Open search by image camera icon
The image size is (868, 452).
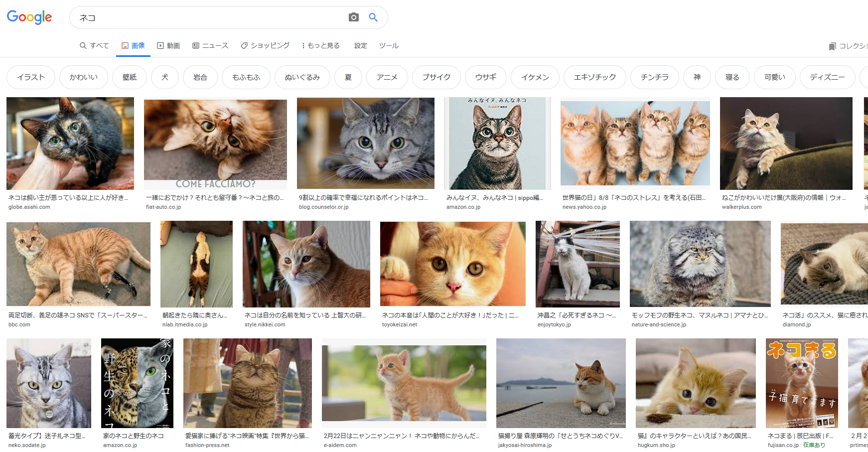tap(354, 17)
